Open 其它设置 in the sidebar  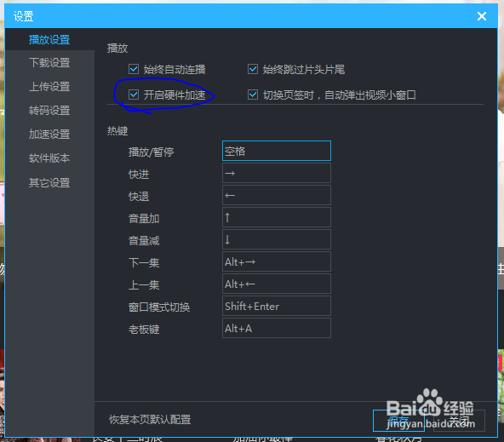pyautogui.click(x=49, y=182)
